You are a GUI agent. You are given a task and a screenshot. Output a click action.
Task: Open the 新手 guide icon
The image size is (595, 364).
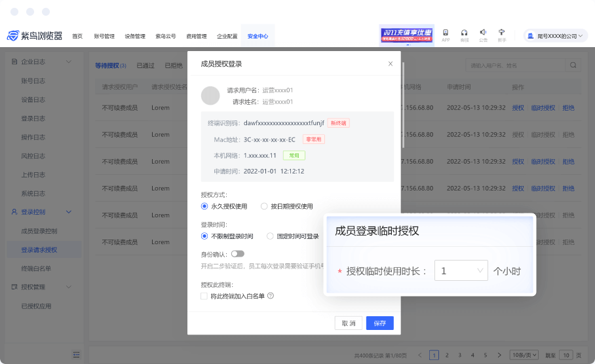tap(502, 32)
